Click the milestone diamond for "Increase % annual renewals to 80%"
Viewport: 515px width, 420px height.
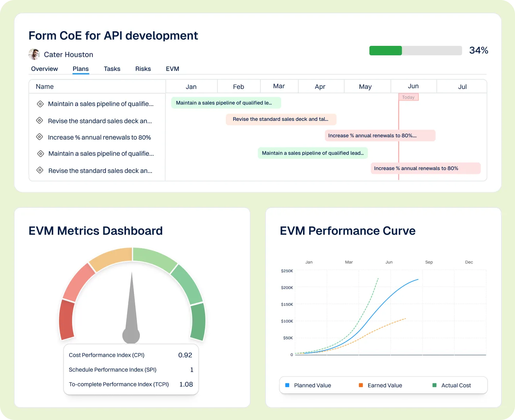tap(40, 136)
